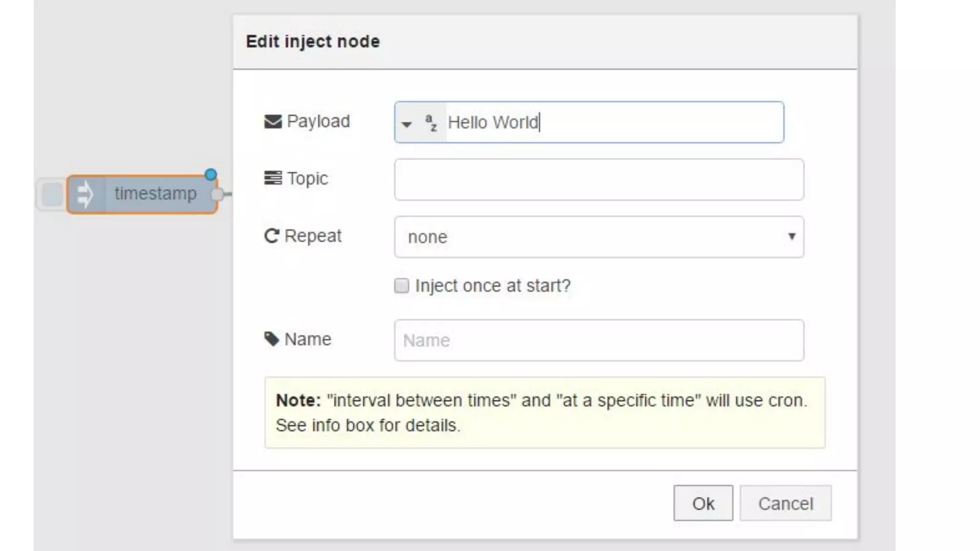Cancel the inject node edit

[x=785, y=503]
